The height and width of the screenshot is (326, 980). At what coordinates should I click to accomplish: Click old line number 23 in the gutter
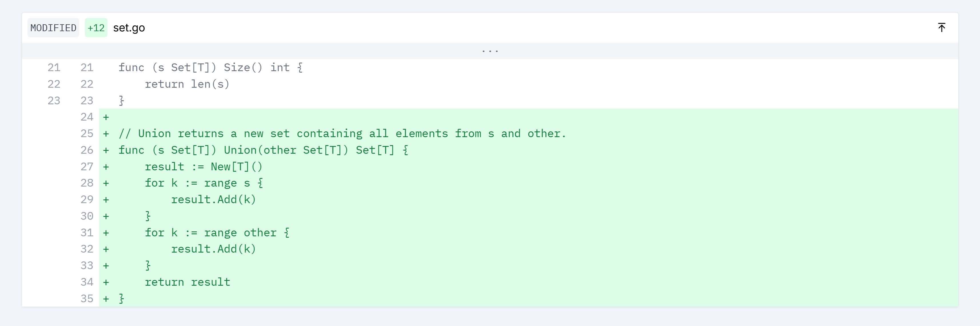[x=54, y=100]
